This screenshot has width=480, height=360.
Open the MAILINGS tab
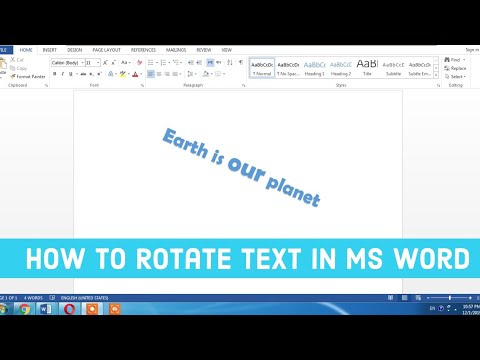[x=176, y=50]
